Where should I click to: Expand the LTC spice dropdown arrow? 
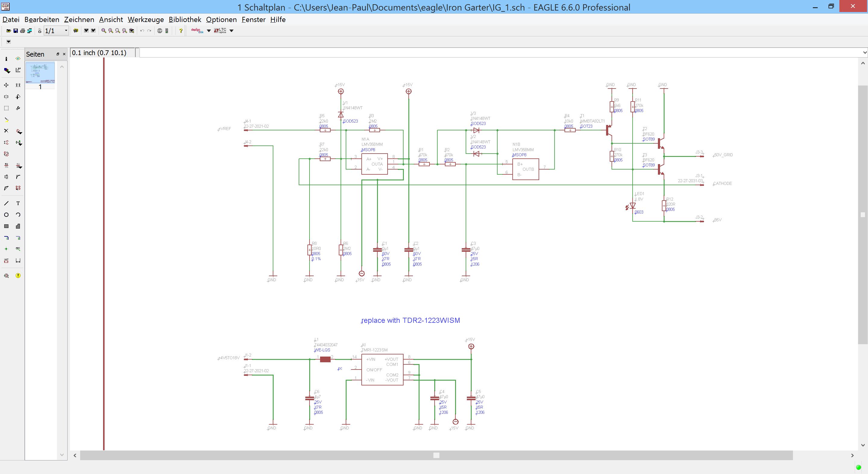click(x=231, y=31)
